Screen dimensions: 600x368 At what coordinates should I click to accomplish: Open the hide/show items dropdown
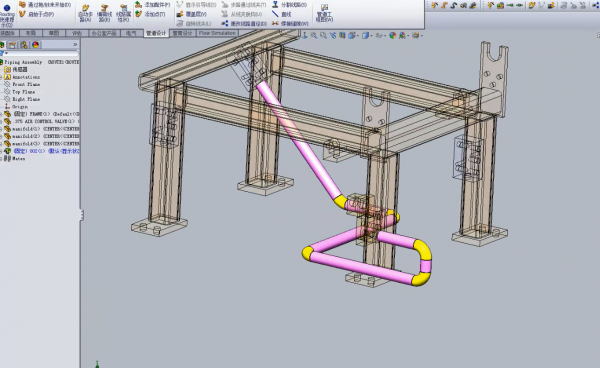point(385,36)
